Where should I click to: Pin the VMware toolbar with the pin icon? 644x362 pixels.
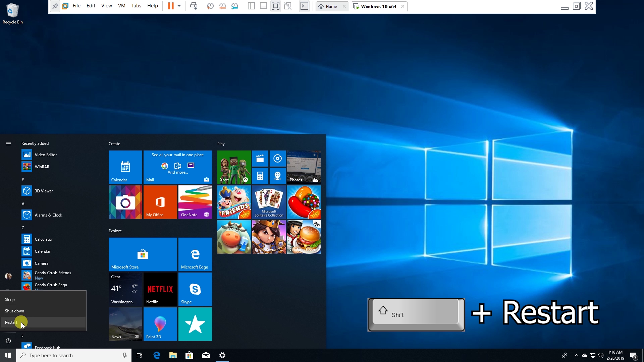click(55, 6)
